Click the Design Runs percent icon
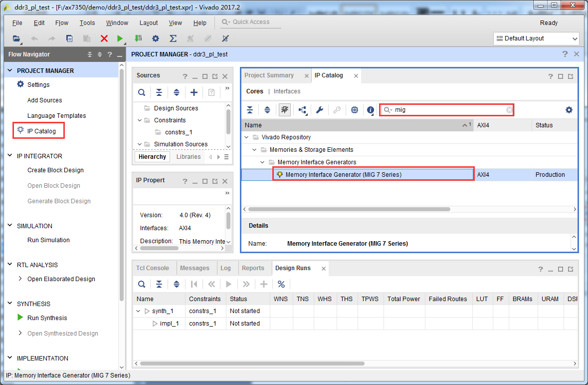Image resolution: width=588 pixels, height=385 pixels. [x=281, y=284]
